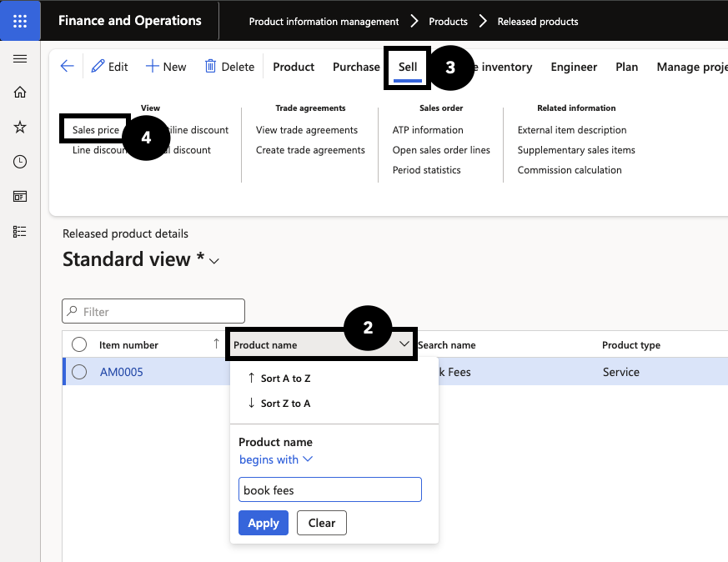Click the Item number sort arrow
The width and height of the screenshot is (728, 562).
click(x=216, y=344)
